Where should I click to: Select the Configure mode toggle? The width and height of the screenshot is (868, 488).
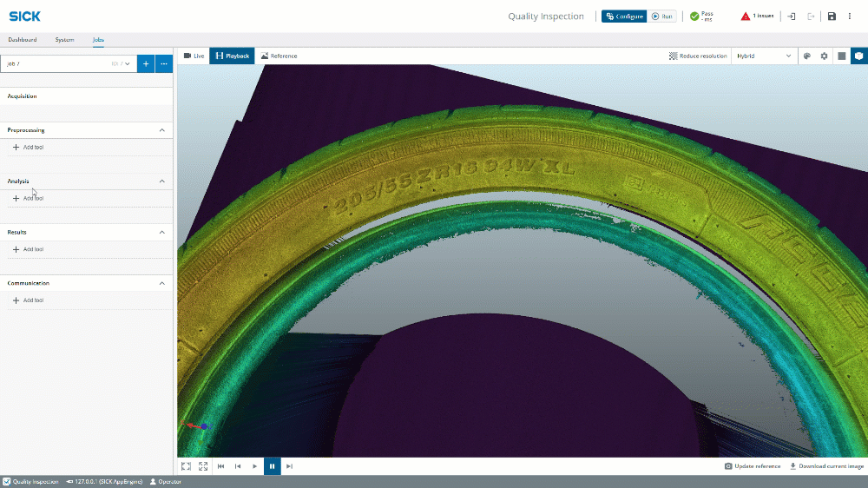click(624, 16)
